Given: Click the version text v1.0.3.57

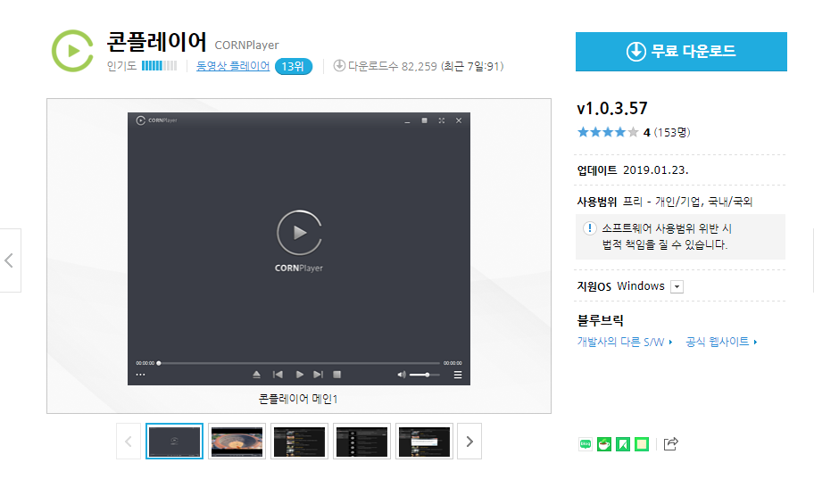Looking at the screenshot, I should tap(612, 109).
